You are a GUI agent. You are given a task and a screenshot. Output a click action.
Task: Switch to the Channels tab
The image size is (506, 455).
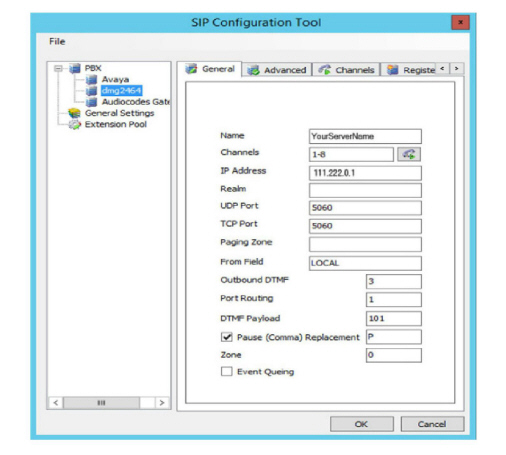pos(346,70)
